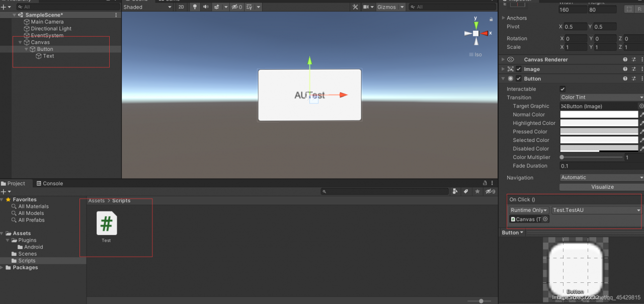
Task: Switch to Iso perspective label
Action: [475, 54]
